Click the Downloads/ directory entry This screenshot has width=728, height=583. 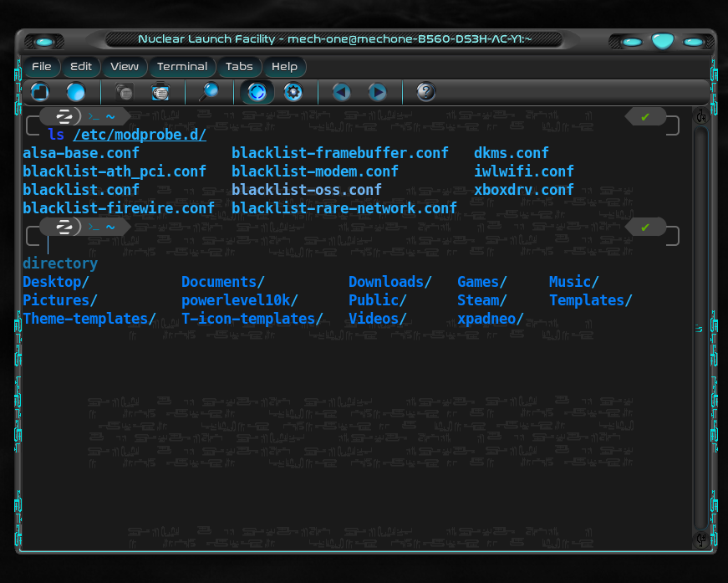tap(389, 282)
